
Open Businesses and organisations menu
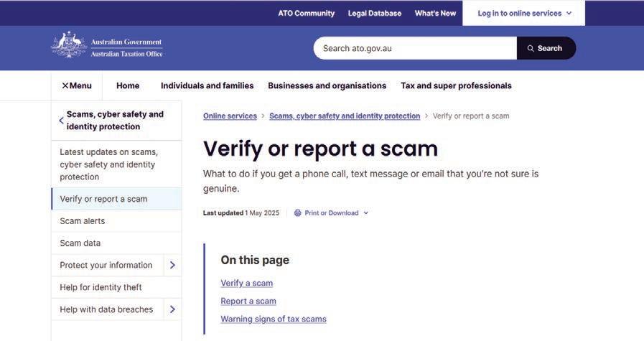(x=327, y=85)
